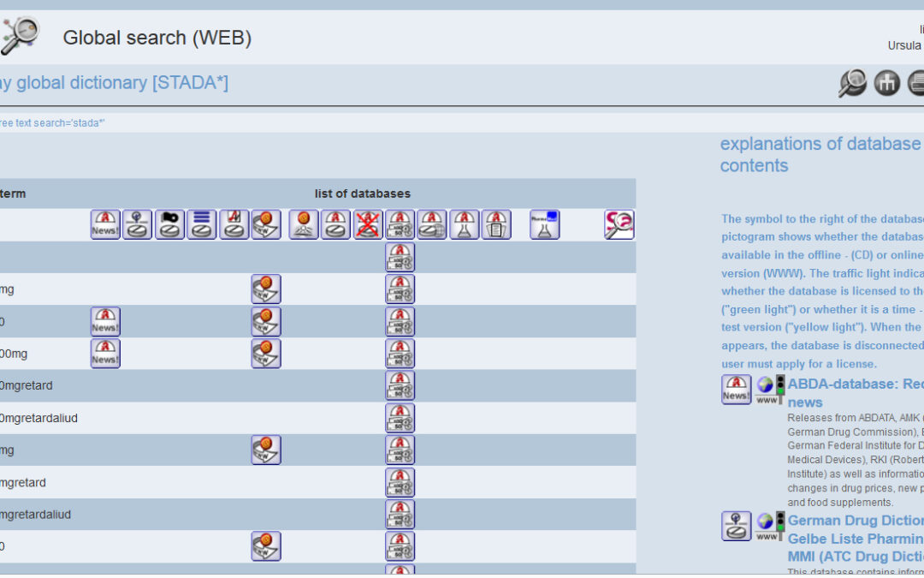This screenshot has height=578, width=924.
Task: Click the News! pictogram in explanations panel
Action: pyautogui.click(x=736, y=390)
